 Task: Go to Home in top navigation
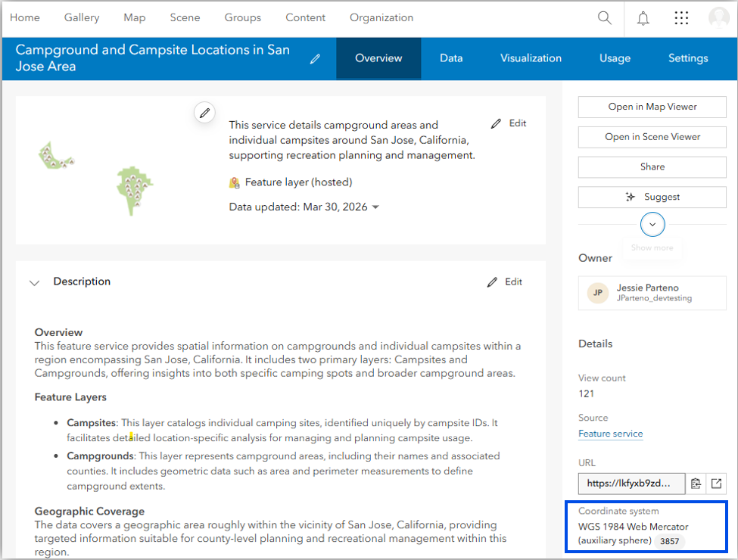point(25,18)
